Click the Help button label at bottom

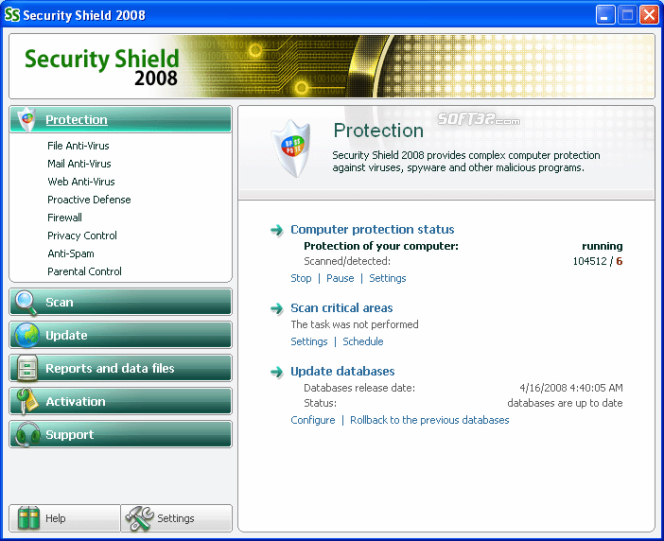[55, 518]
